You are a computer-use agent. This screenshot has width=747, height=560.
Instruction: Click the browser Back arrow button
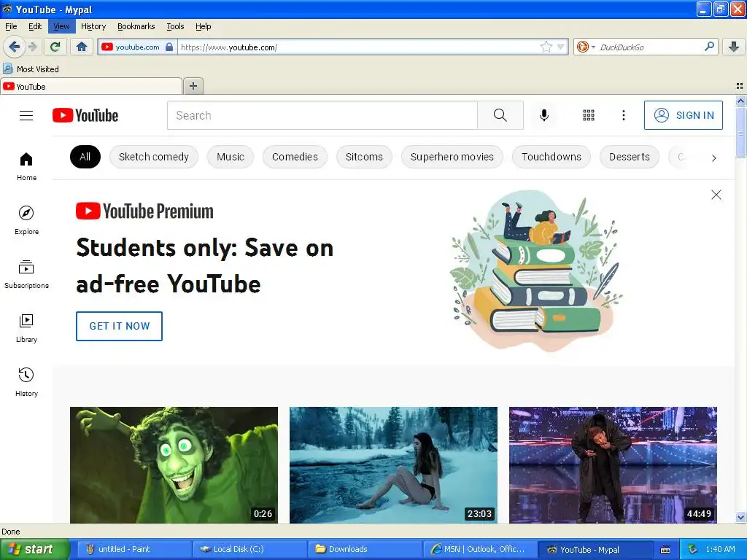click(15, 47)
